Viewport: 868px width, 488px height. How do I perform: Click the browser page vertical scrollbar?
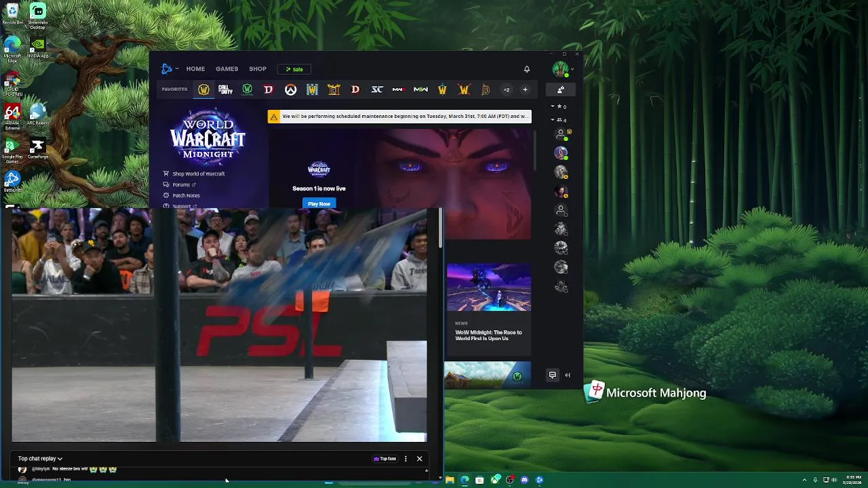tap(440, 228)
